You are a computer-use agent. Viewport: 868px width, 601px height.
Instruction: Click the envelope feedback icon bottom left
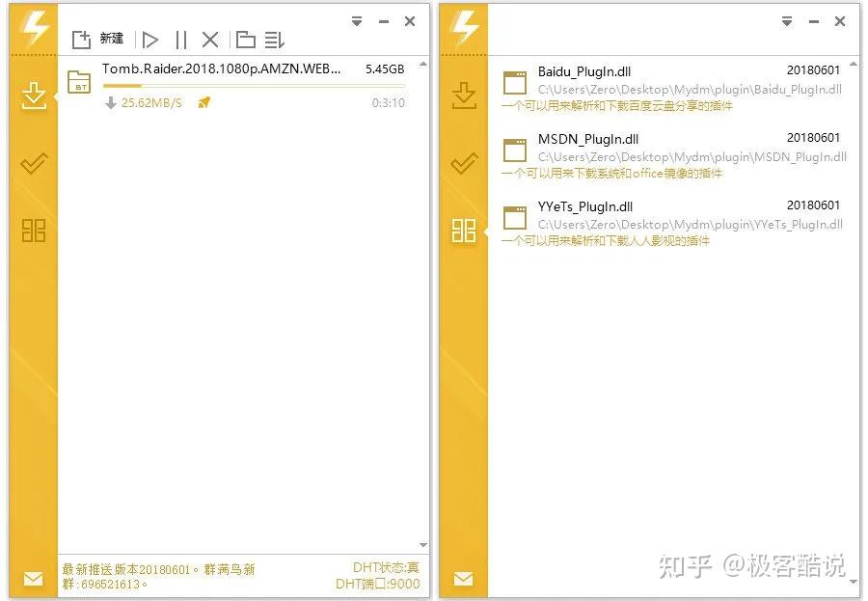point(34,579)
